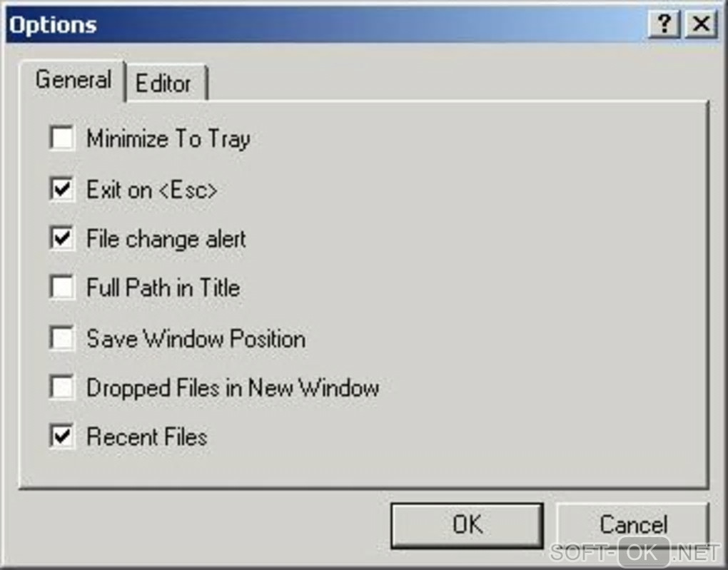
Task: Select the General tab
Action: (x=73, y=79)
